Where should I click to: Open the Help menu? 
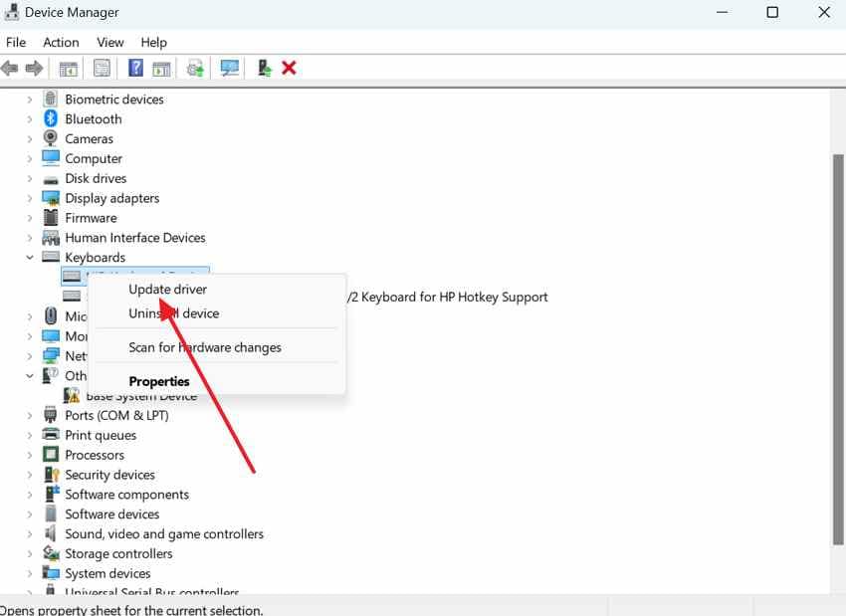click(153, 42)
